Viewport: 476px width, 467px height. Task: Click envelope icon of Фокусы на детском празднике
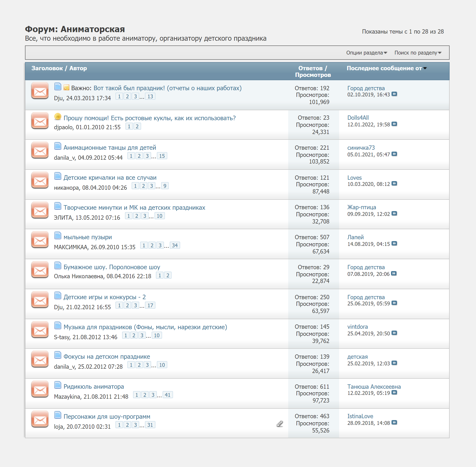(40, 359)
